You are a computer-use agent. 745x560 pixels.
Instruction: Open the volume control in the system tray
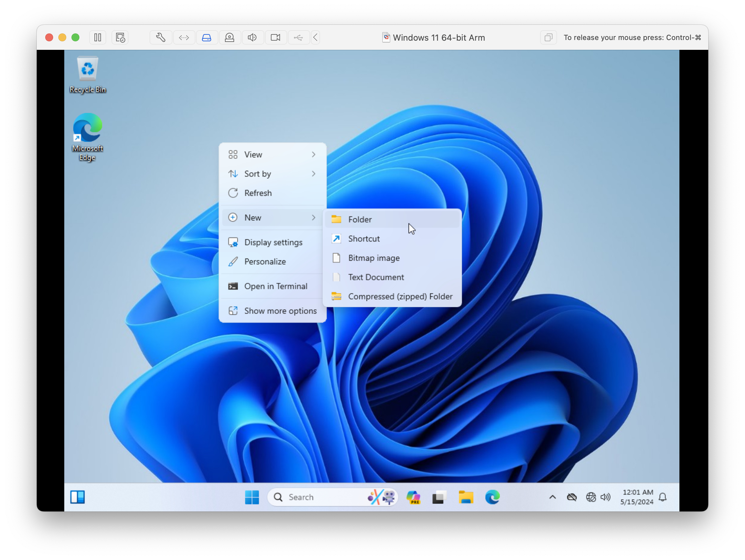coord(605,497)
